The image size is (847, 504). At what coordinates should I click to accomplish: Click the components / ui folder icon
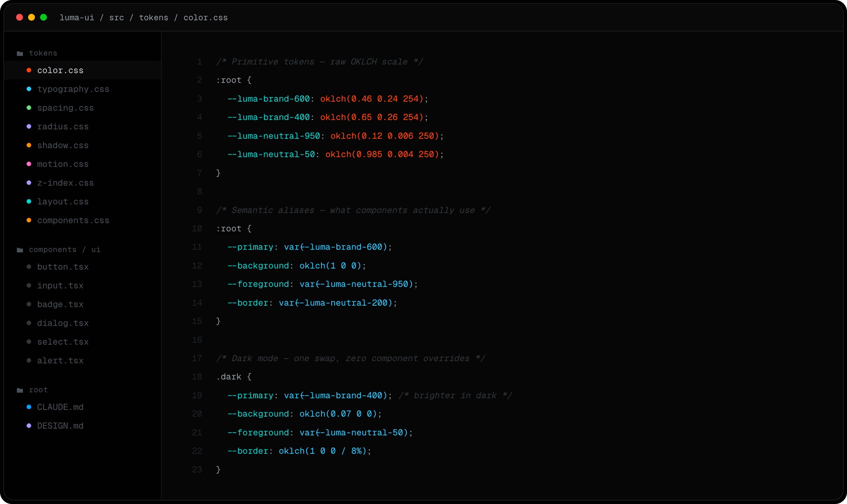point(20,250)
